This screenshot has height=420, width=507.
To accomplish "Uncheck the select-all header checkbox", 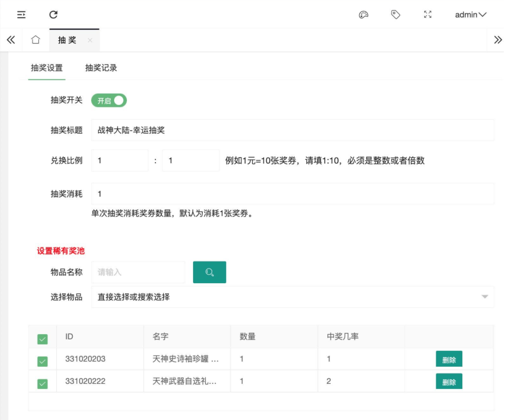I will 43,340.
